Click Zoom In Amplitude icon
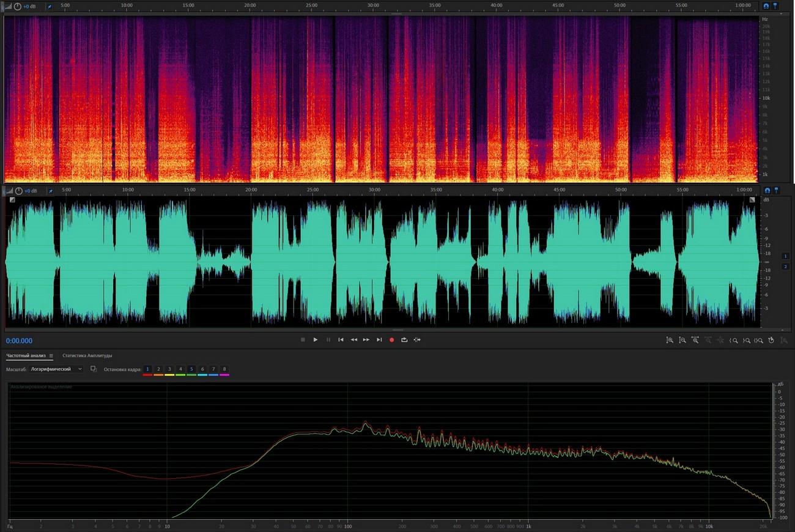Screen dimensions: 795x532 tap(670, 340)
